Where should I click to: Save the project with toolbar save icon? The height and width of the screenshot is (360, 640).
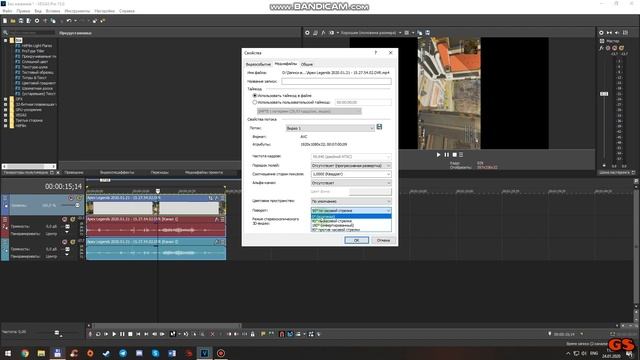21,20
